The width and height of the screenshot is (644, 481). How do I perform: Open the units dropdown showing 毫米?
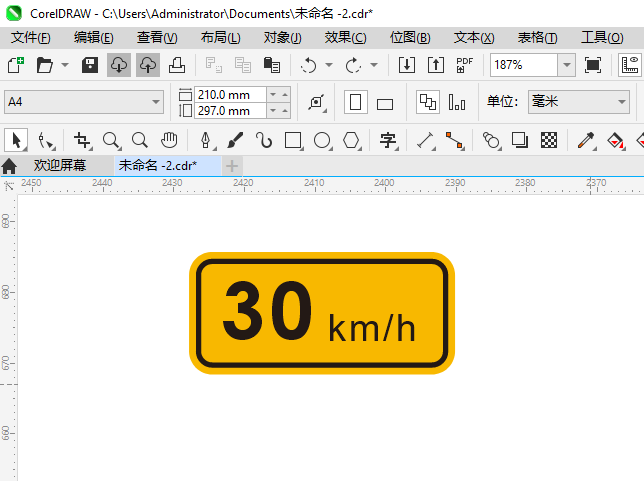579,102
